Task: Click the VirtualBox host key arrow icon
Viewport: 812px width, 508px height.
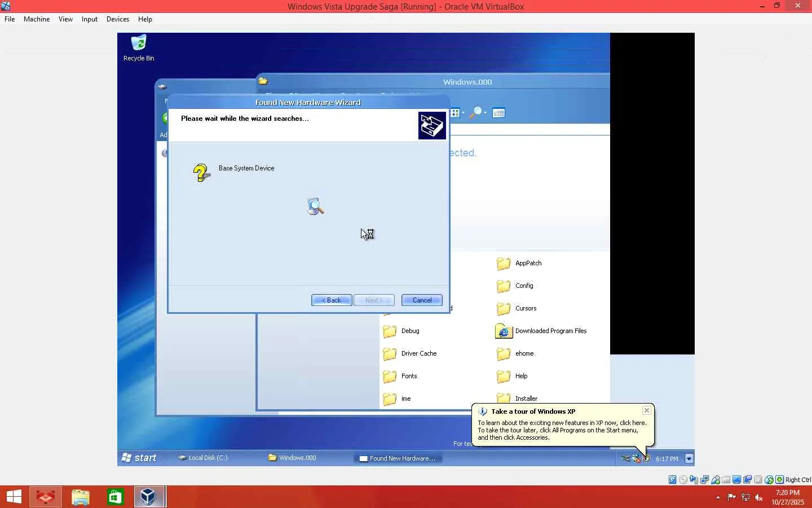Action: click(780, 480)
